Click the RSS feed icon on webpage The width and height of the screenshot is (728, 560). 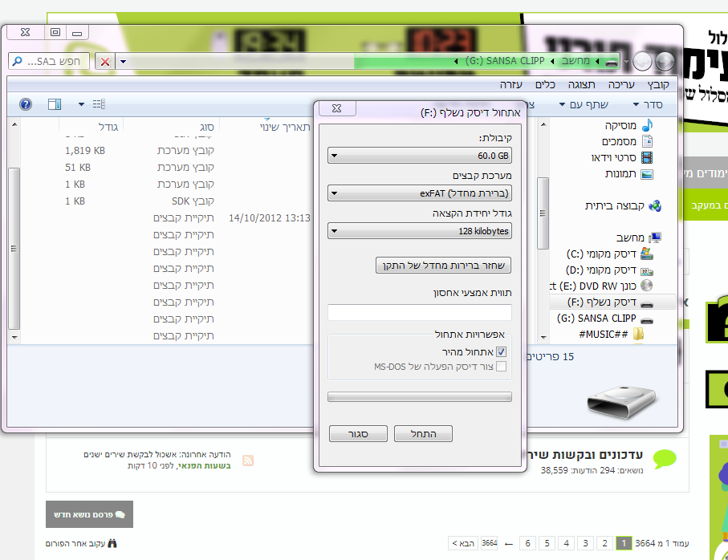[248, 461]
